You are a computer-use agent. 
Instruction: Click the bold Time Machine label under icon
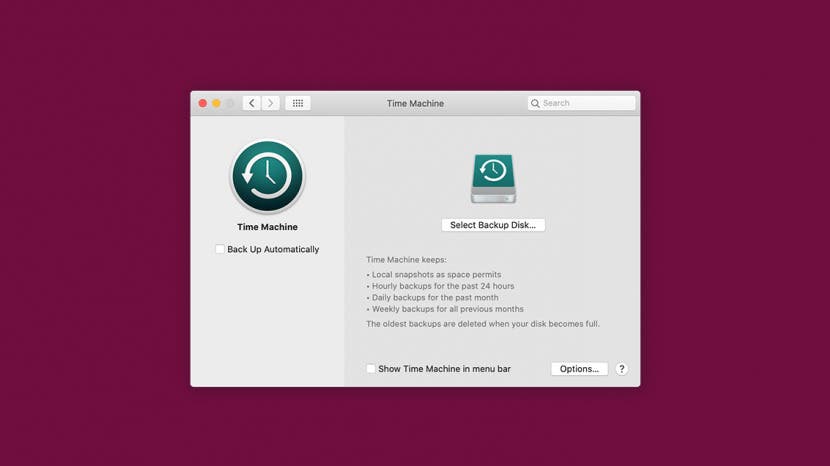(267, 227)
